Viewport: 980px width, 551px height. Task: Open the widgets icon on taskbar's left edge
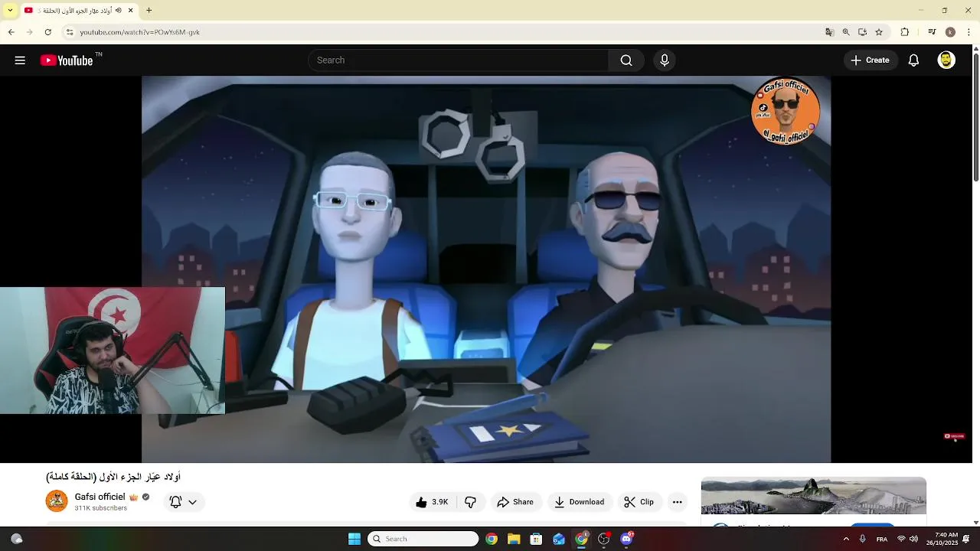pyautogui.click(x=16, y=539)
